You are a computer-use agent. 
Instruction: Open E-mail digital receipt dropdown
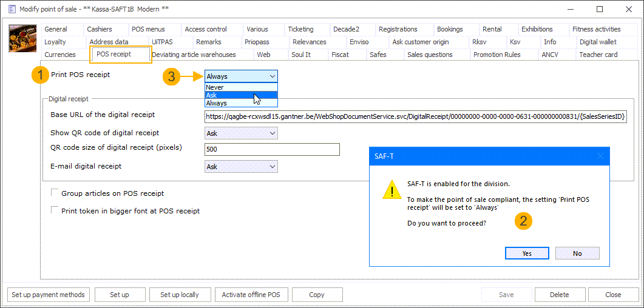coord(241,167)
